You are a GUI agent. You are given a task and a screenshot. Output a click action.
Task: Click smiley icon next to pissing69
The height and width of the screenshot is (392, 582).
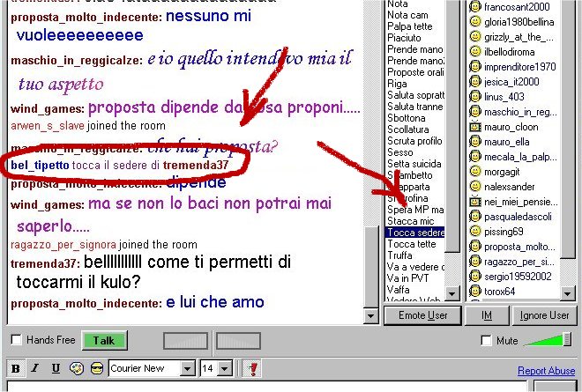coord(475,231)
